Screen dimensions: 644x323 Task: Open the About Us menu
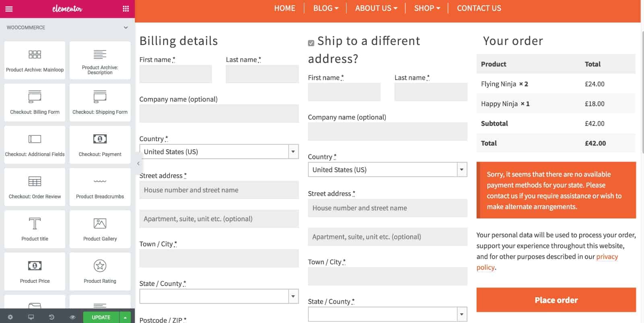376,8
